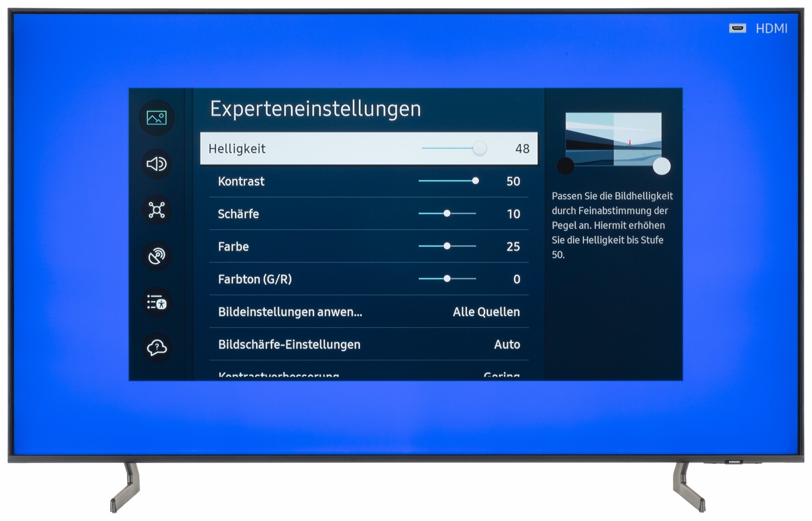The height and width of the screenshot is (521, 812).
Task: Select the Kontrast menu row label
Action: [x=241, y=181]
